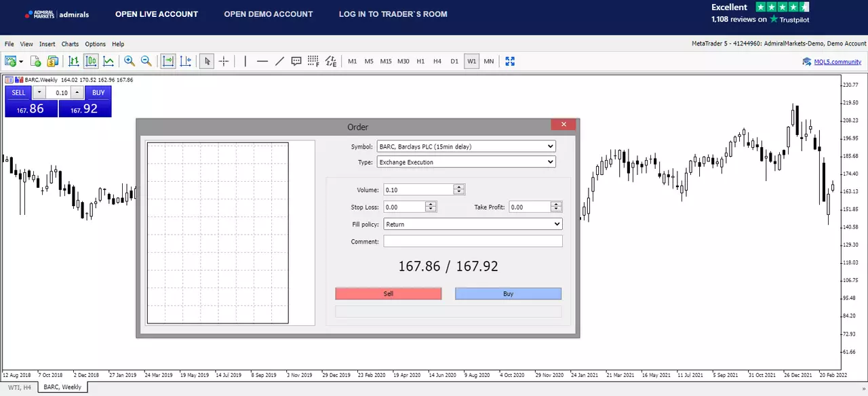Switch to the WTI, H4 chart tab

point(20,387)
